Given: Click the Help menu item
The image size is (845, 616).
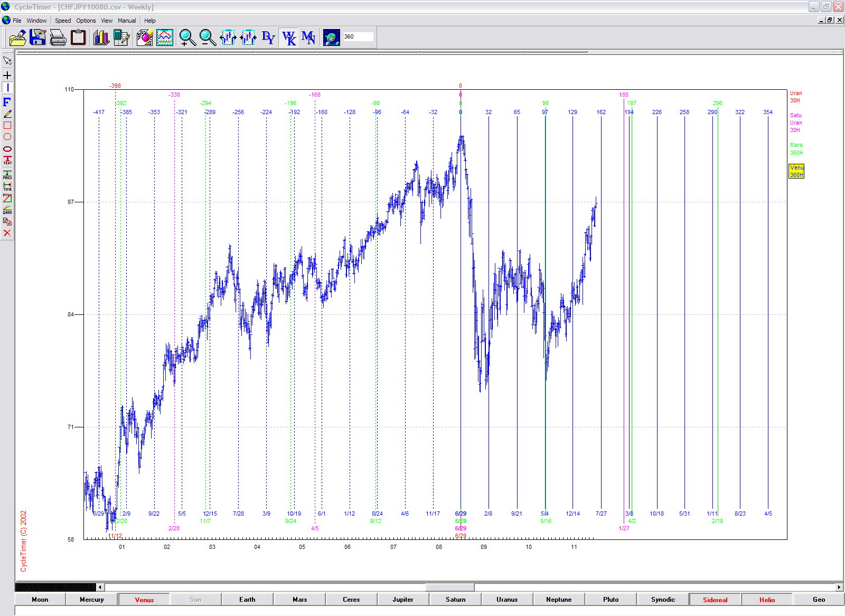Looking at the screenshot, I should 150,21.
